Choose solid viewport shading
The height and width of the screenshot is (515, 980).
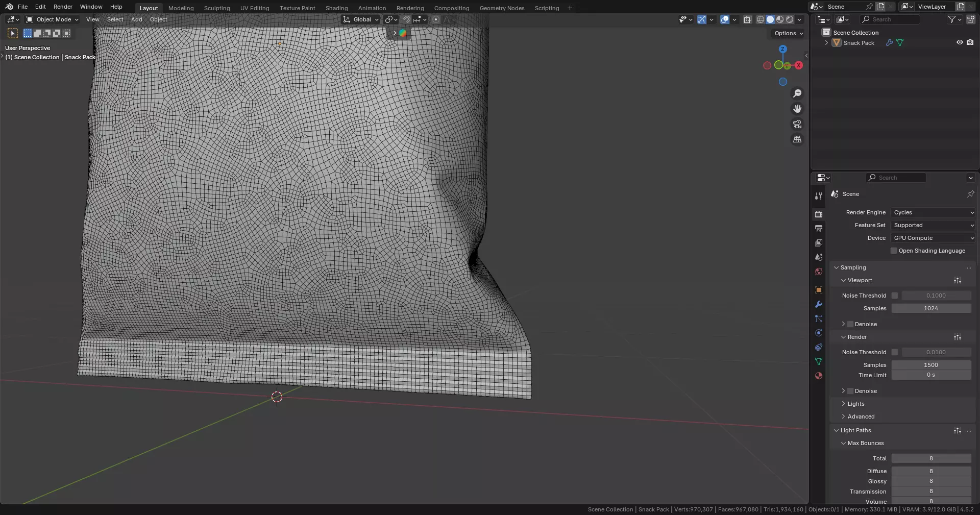[770, 19]
